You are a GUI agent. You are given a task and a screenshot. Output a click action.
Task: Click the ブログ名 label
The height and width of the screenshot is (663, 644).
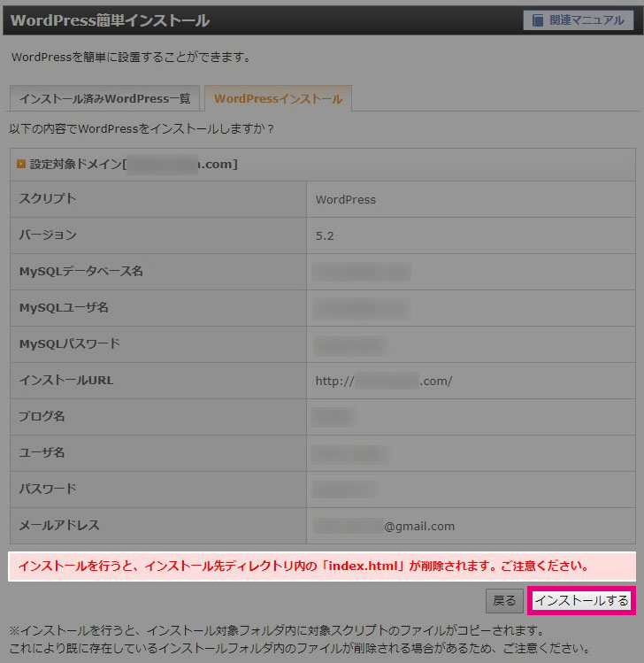[42, 416]
